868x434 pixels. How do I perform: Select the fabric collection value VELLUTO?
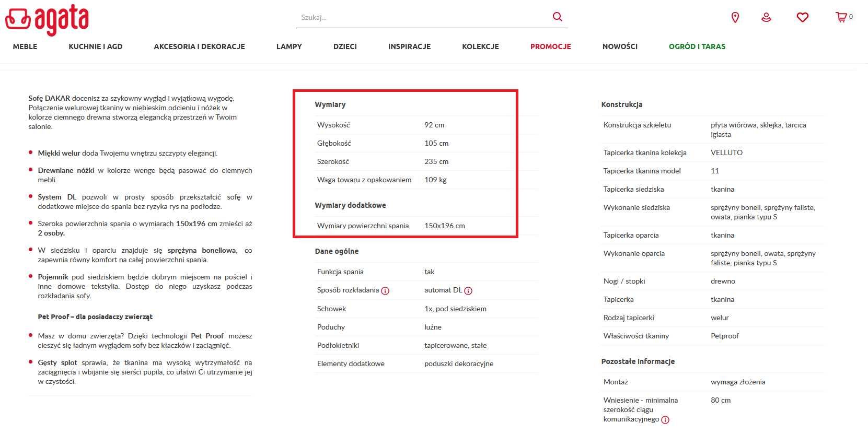pyautogui.click(x=726, y=153)
